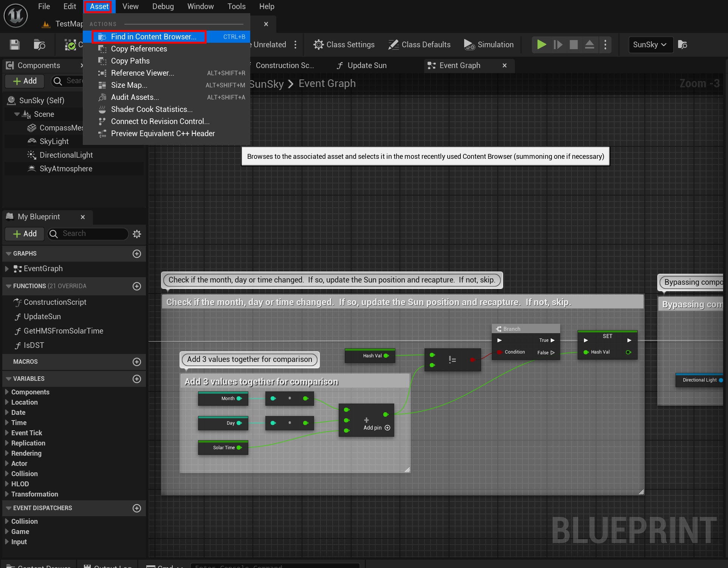The image size is (728, 568).
Task: Switch to the Update Sun tab
Action: point(361,65)
